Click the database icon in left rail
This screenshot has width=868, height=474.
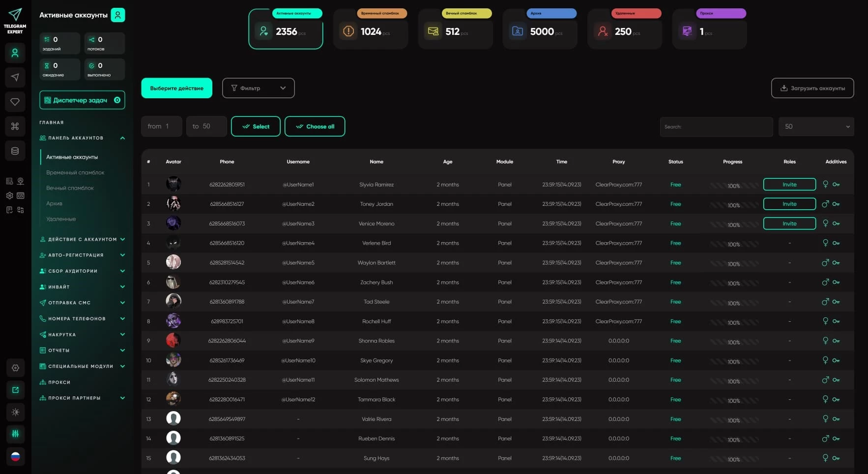(x=15, y=151)
